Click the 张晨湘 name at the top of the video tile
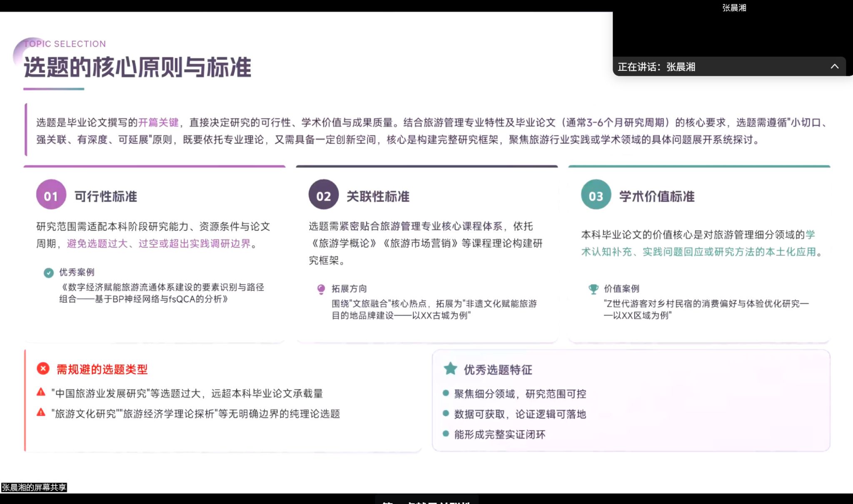The width and height of the screenshot is (853, 504). pos(734,7)
